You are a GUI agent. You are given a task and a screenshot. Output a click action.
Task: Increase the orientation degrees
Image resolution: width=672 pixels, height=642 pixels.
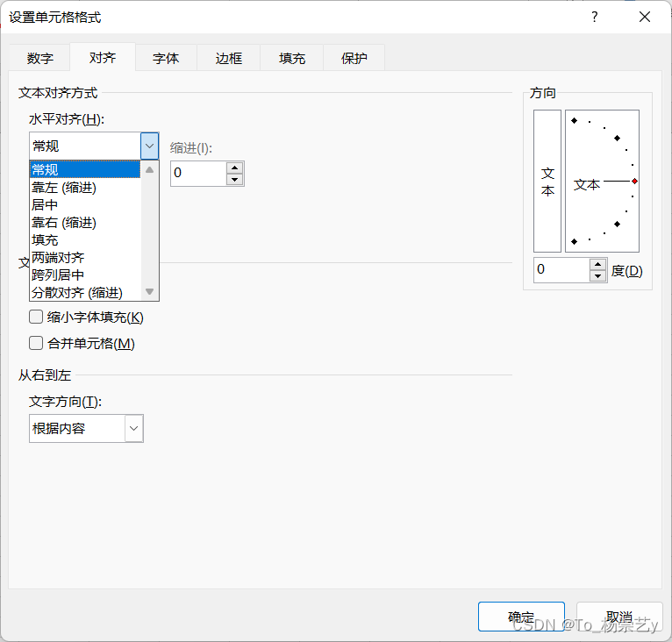tap(597, 264)
